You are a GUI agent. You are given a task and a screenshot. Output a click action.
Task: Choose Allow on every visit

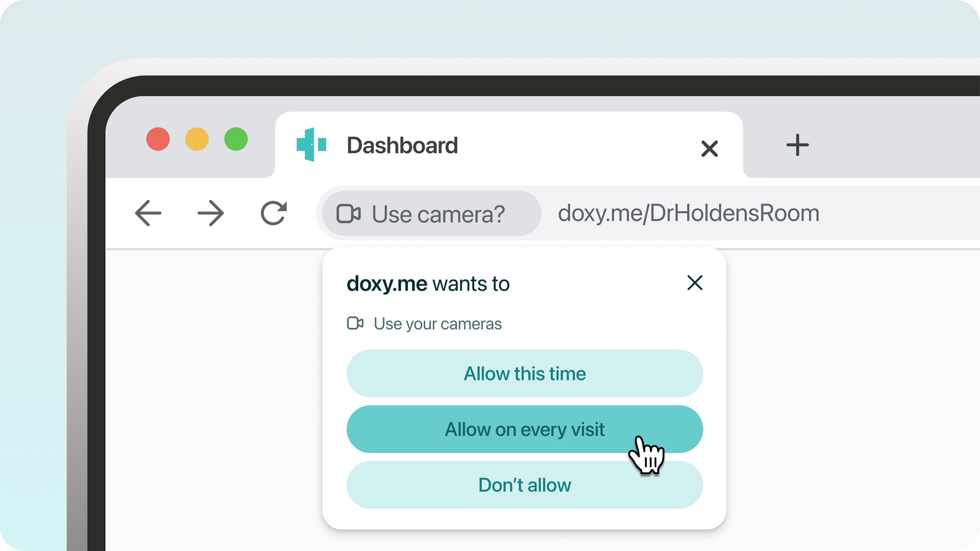click(x=524, y=430)
